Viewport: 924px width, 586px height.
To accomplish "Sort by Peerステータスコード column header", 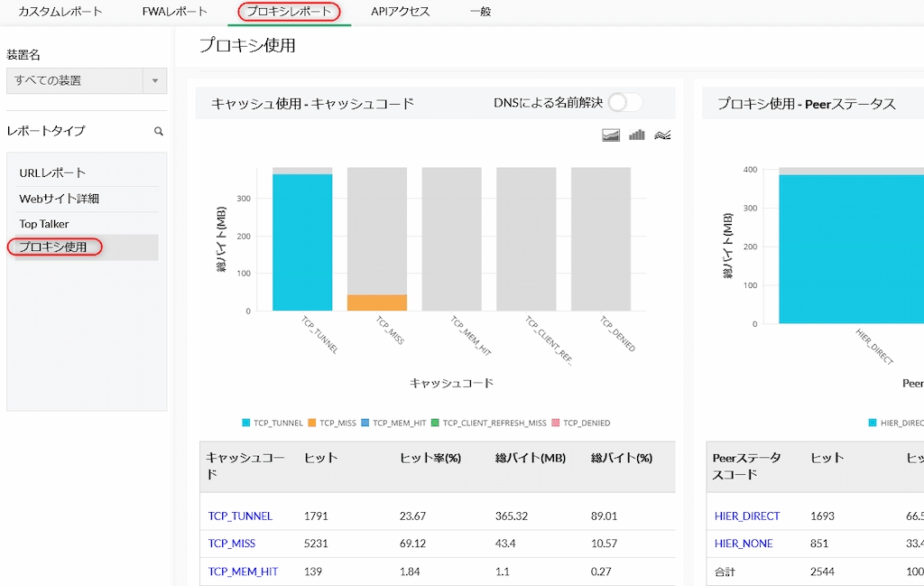I will (x=747, y=466).
